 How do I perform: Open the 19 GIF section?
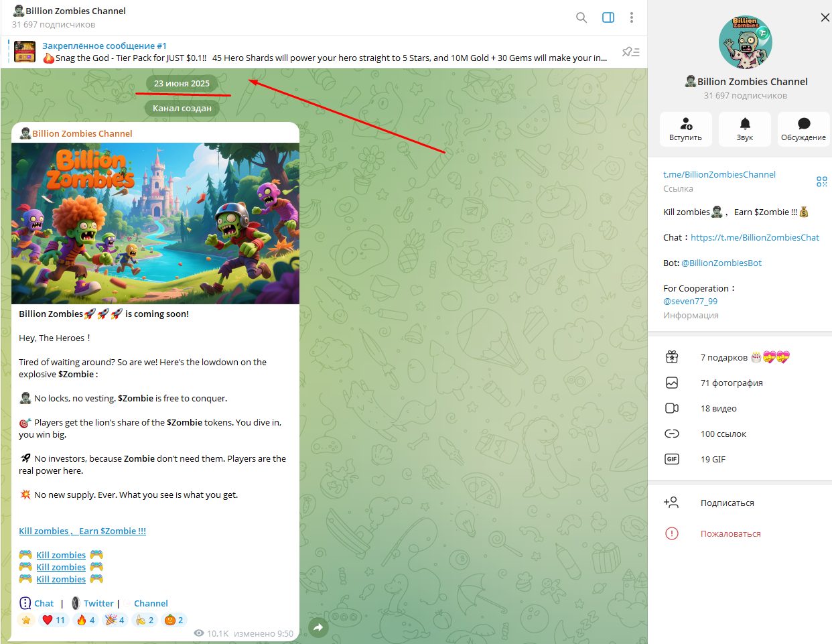click(740, 459)
